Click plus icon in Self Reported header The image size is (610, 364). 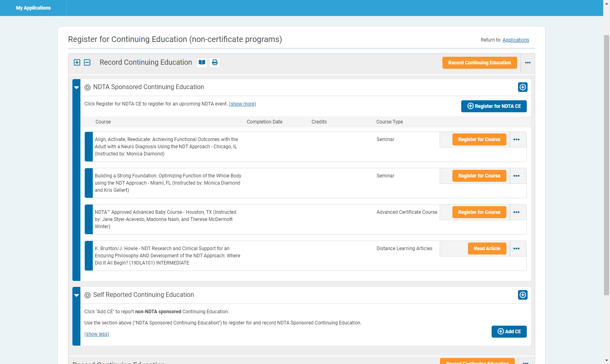pos(523,295)
